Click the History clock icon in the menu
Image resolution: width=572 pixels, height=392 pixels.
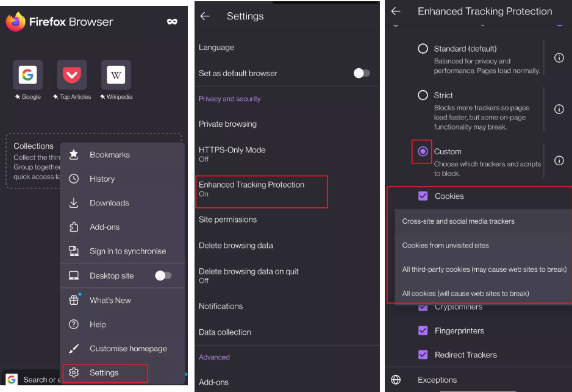pos(74,179)
